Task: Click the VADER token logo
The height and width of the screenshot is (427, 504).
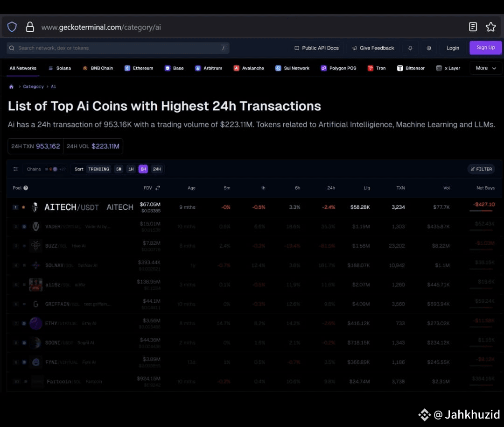Action: coord(35,227)
